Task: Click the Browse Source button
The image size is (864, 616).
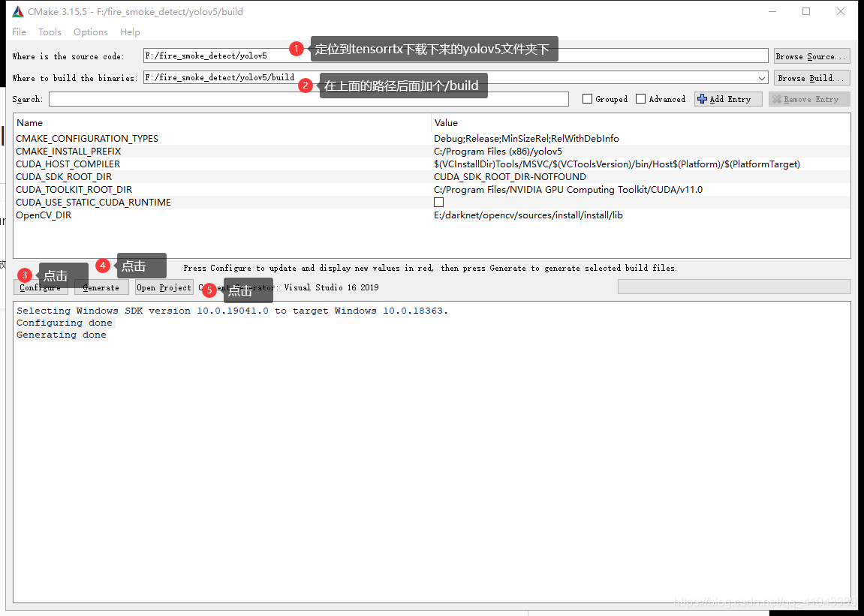Action: (812, 56)
